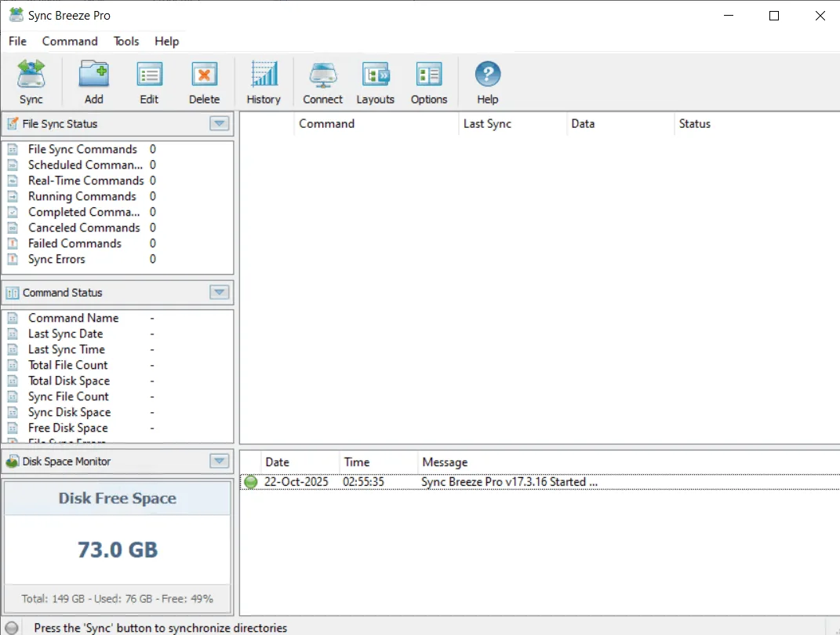Click the icon beside Total Disk Space
This screenshot has height=635, width=840.
point(13,381)
